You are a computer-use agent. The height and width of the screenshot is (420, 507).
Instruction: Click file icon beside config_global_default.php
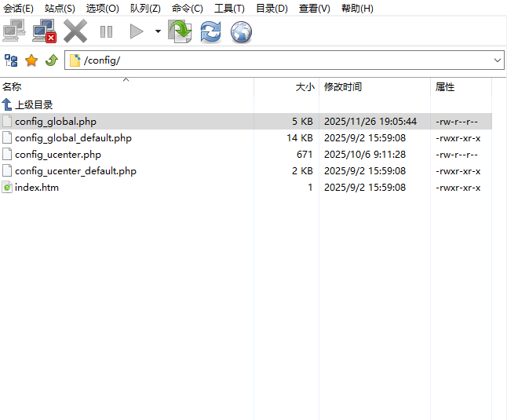tap(7, 137)
